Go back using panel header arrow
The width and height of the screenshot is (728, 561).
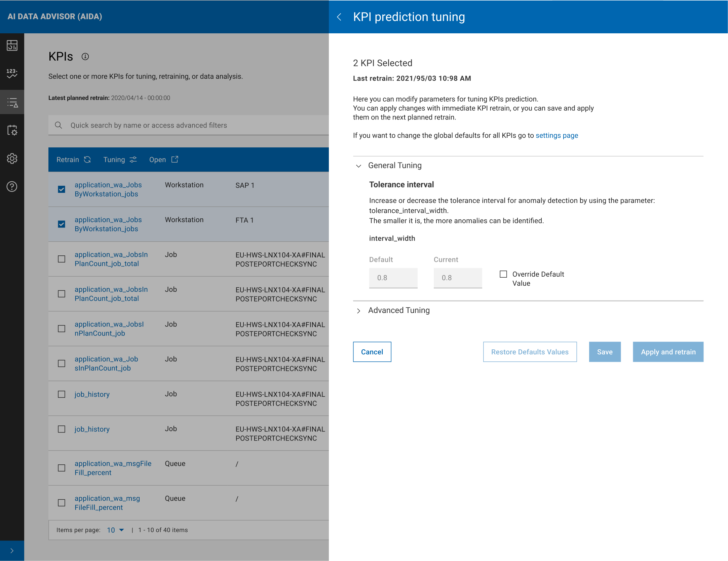(x=339, y=17)
